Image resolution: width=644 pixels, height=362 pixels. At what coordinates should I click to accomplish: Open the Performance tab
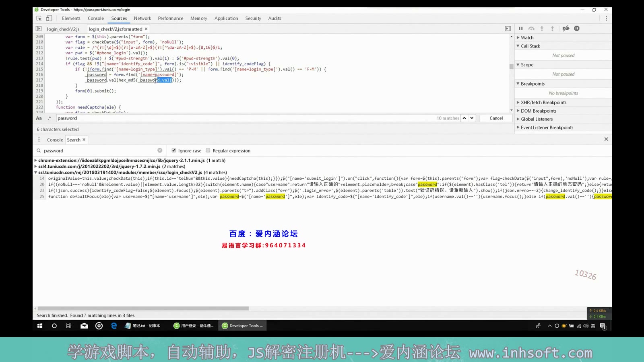click(171, 19)
